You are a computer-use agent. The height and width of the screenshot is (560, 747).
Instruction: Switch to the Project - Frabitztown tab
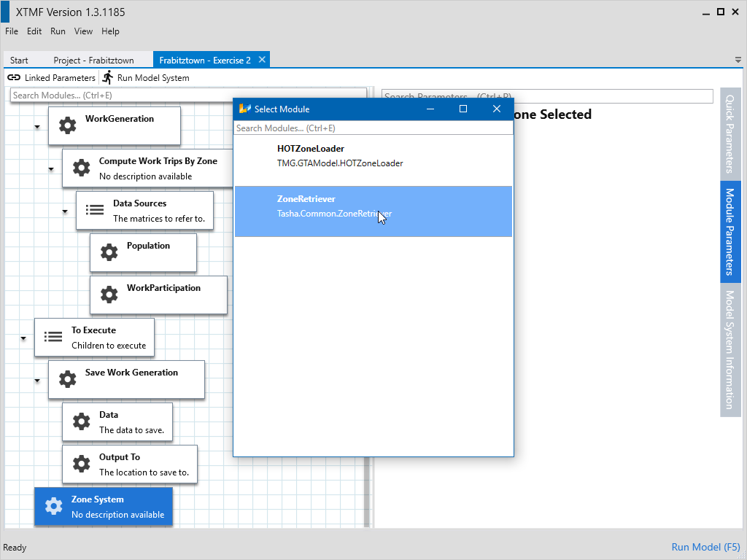click(x=93, y=61)
